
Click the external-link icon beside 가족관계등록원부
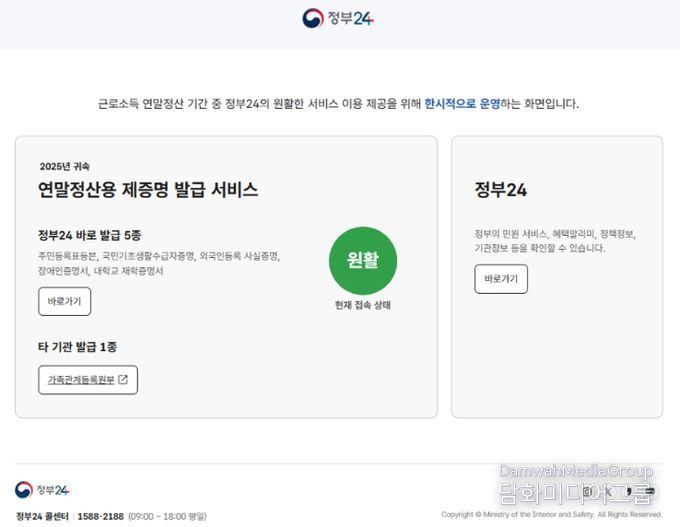pyautogui.click(x=123, y=380)
